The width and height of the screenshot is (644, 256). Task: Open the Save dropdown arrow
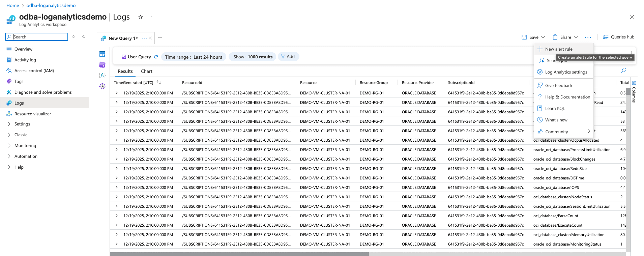543,37
